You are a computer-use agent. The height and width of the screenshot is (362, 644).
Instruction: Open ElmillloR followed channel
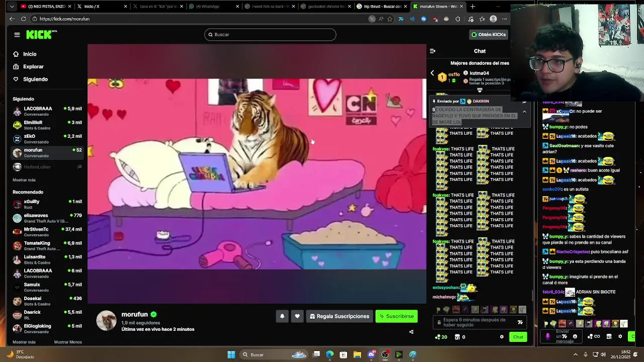[x=47, y=125]
